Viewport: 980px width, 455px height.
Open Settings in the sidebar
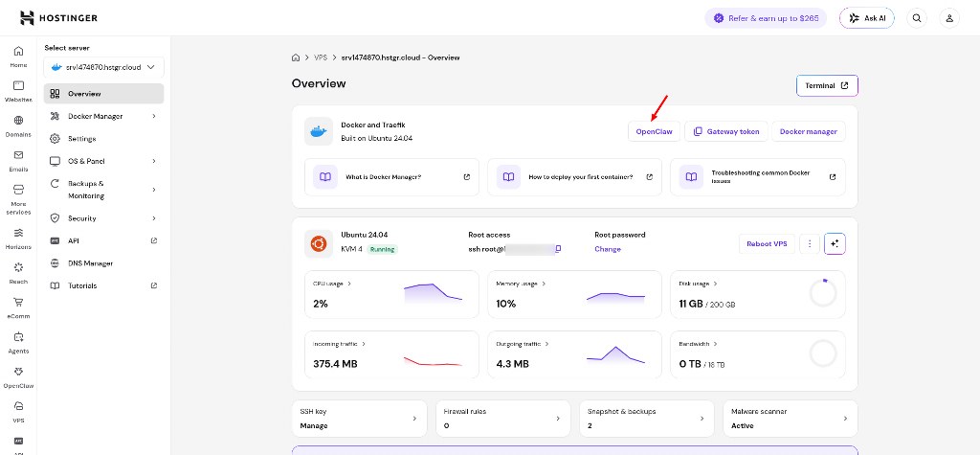[x=103, y=138]
